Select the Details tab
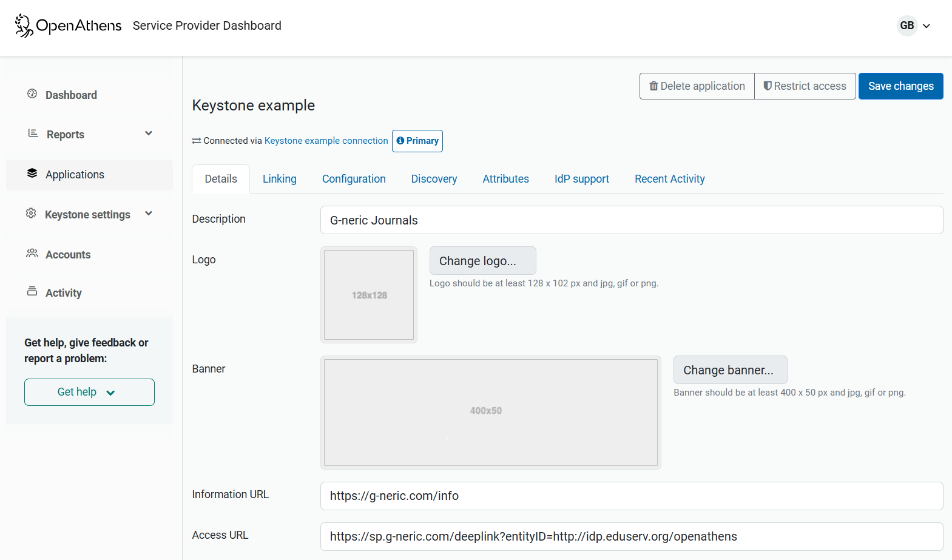This screenshot has width=952, height=560. pos(221,179)
